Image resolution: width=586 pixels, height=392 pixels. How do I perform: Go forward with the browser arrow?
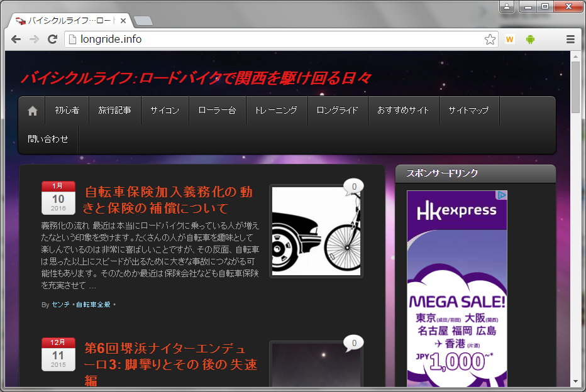(x=34, y=39)
